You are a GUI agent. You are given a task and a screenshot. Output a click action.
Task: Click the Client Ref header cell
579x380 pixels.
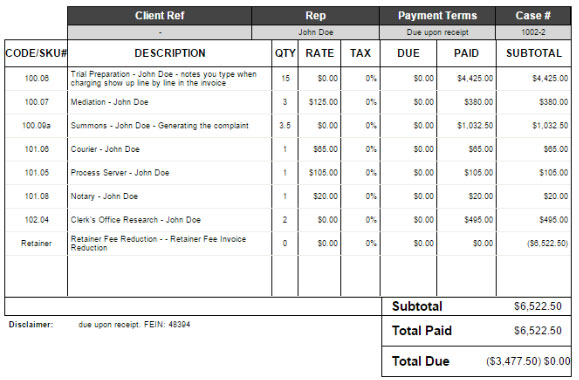pyautogui.click(x=160, y=16)
